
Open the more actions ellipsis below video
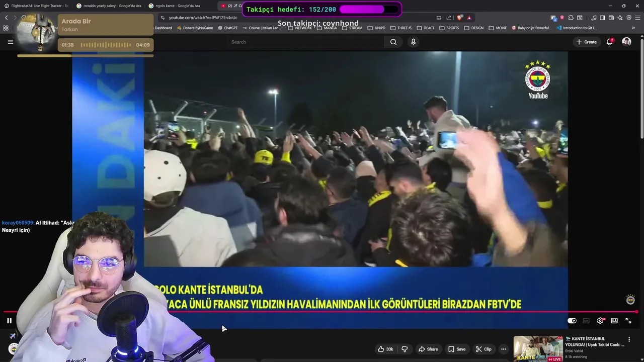504,349
